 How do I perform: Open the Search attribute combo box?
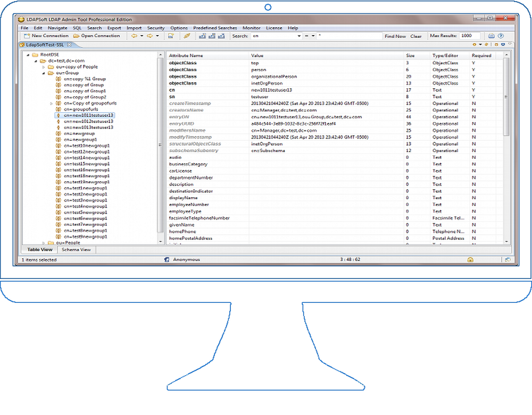[x=277, y=36]
